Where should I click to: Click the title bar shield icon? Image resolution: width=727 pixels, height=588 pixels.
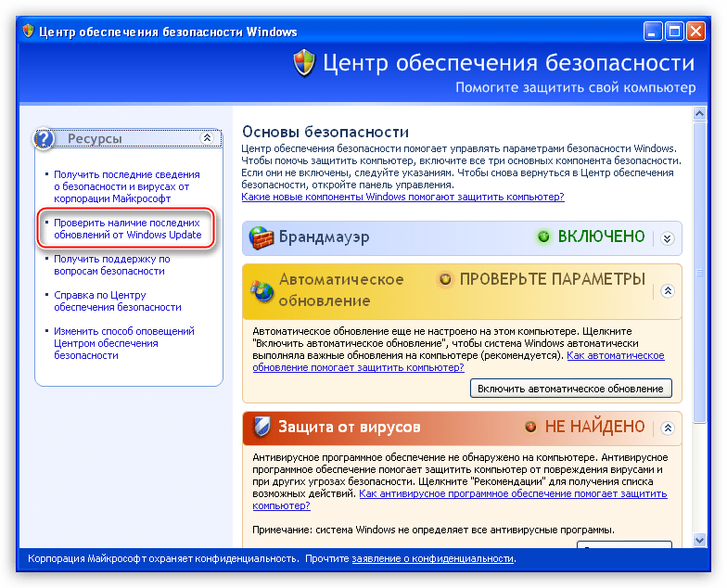[28, 32]
